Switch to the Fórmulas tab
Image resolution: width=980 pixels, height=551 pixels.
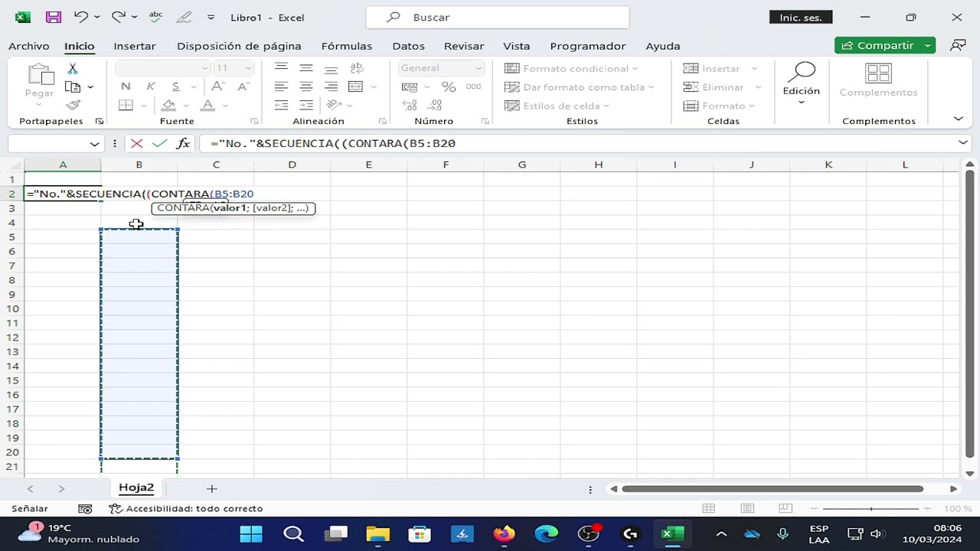[347, 46]
